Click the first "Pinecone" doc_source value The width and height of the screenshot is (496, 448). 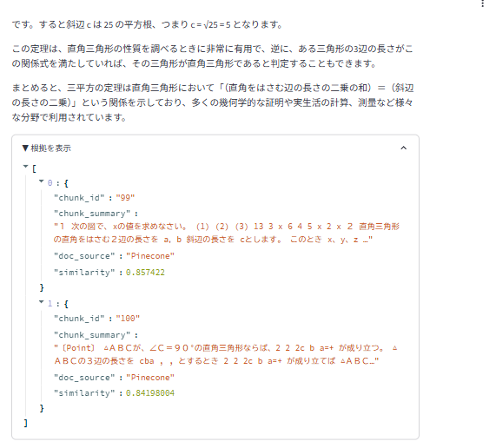point(150,256)
